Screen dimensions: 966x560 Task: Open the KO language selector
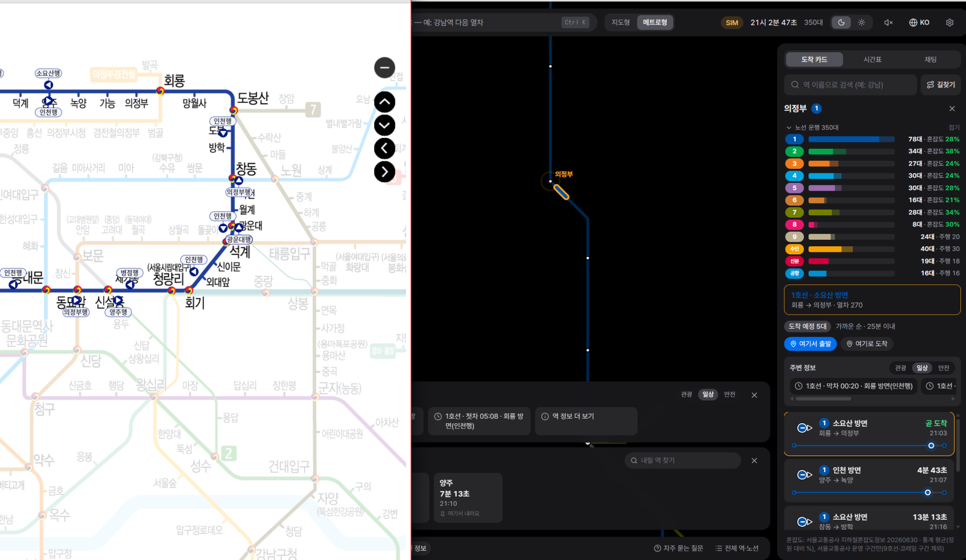click(x=919, y=23)
